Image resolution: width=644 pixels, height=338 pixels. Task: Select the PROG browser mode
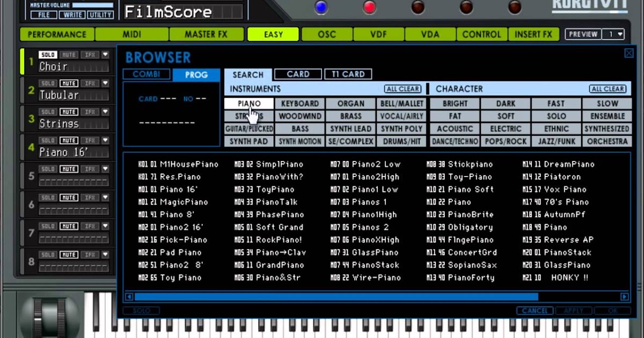pyautogui.click(x=196, y=75)
